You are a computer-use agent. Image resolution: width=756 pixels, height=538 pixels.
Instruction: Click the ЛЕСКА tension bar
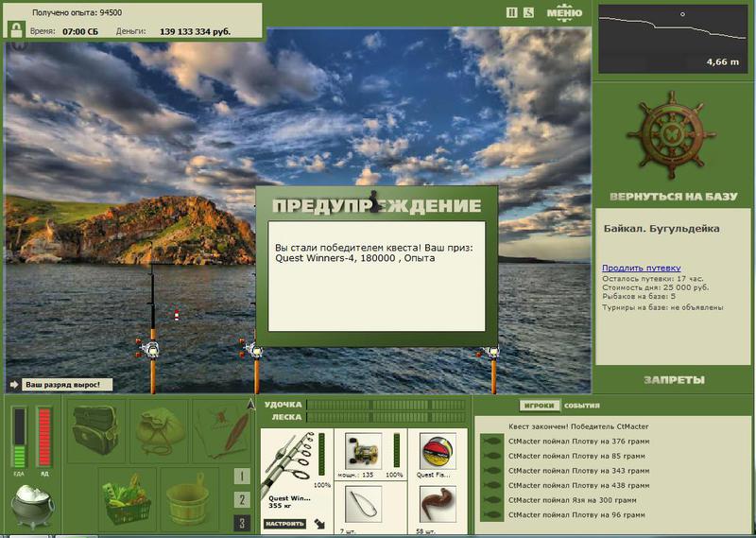(386, 417)
